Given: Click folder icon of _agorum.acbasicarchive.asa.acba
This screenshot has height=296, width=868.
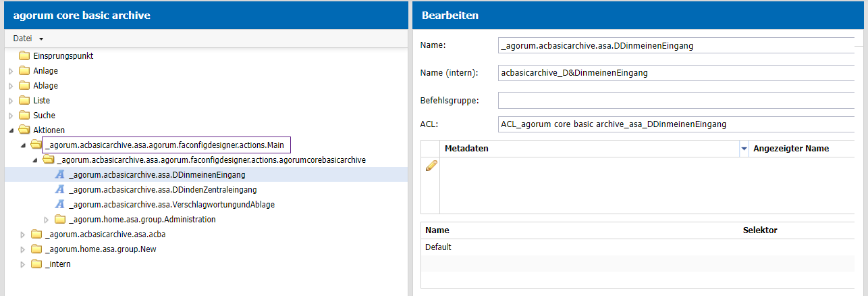Looking at the screenshot, I should (x=36, y=234).
